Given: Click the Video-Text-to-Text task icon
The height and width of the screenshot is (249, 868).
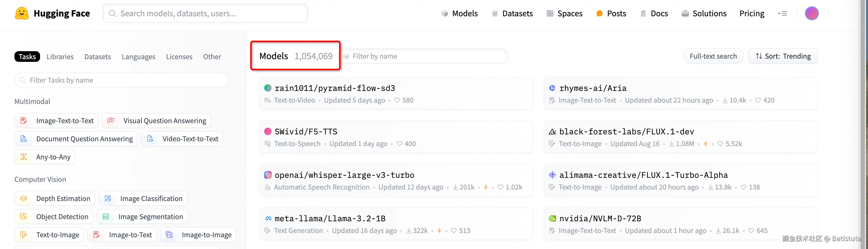Looking at the screenshot, I should tap(150, 139).
